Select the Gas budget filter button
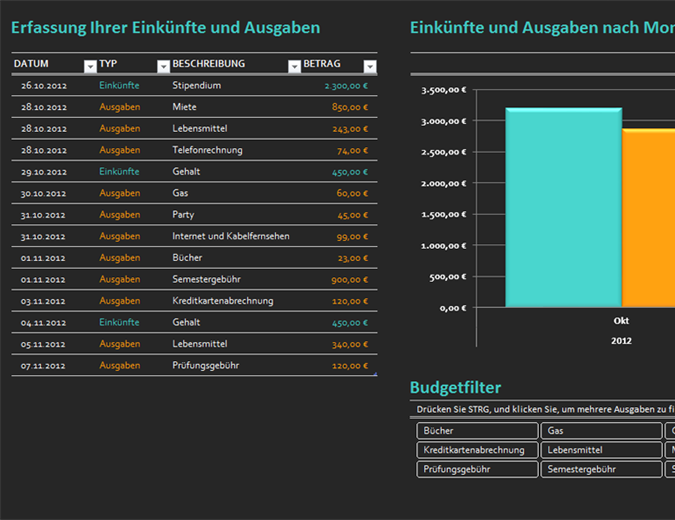 coord(601,430)
